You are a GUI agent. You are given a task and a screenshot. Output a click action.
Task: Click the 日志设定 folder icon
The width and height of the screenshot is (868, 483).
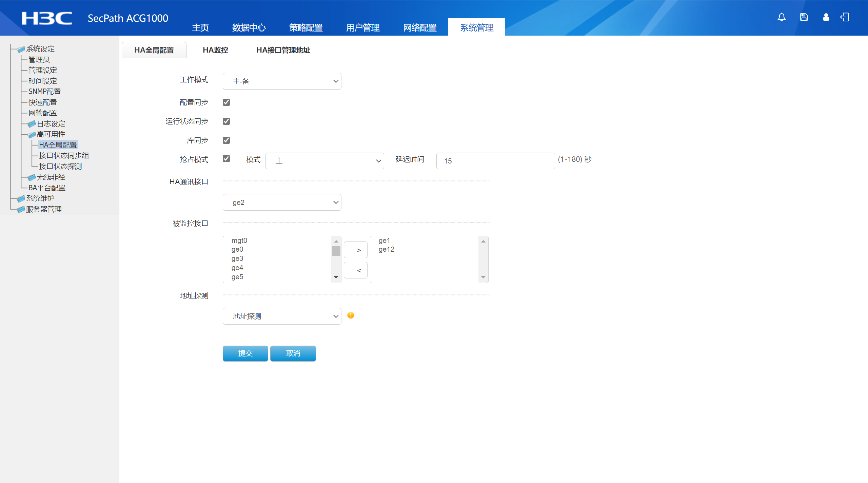pos(32,124)
